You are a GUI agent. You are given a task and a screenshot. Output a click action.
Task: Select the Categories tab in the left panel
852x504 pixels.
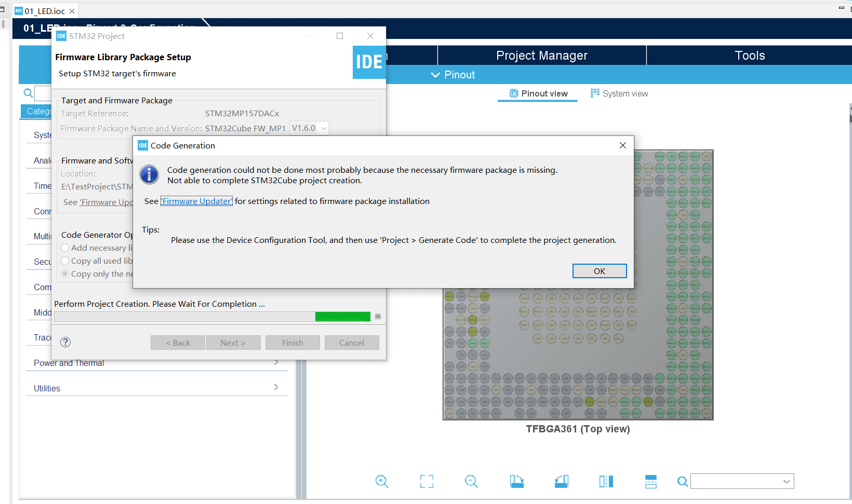36,111
